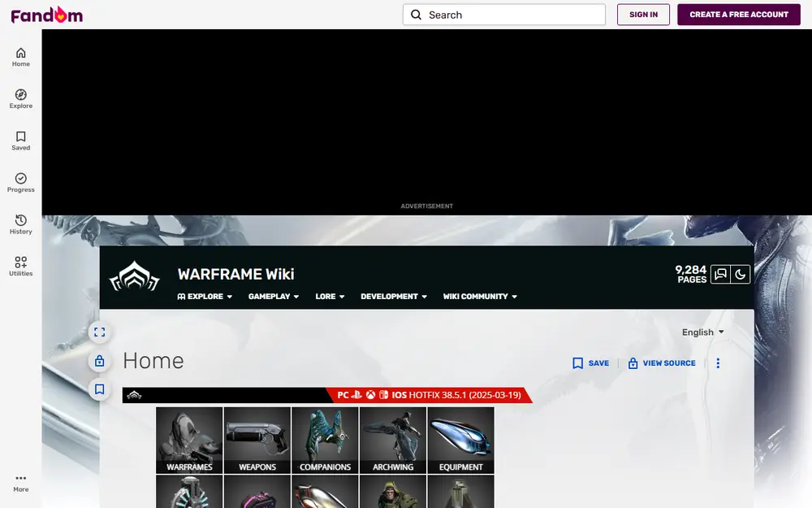Open the Fandom logo homepage
Viewport: 812px width, 508px height.
[46, 15]
